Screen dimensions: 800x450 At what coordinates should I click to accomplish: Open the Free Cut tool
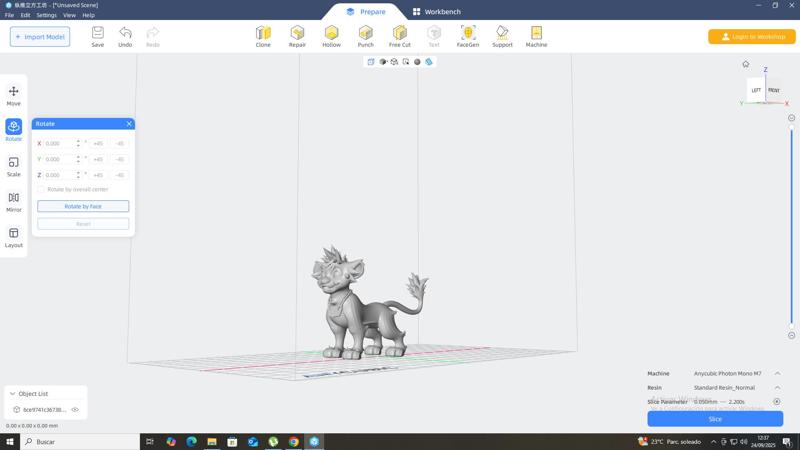pyautogui.click(x=400, y=37)
